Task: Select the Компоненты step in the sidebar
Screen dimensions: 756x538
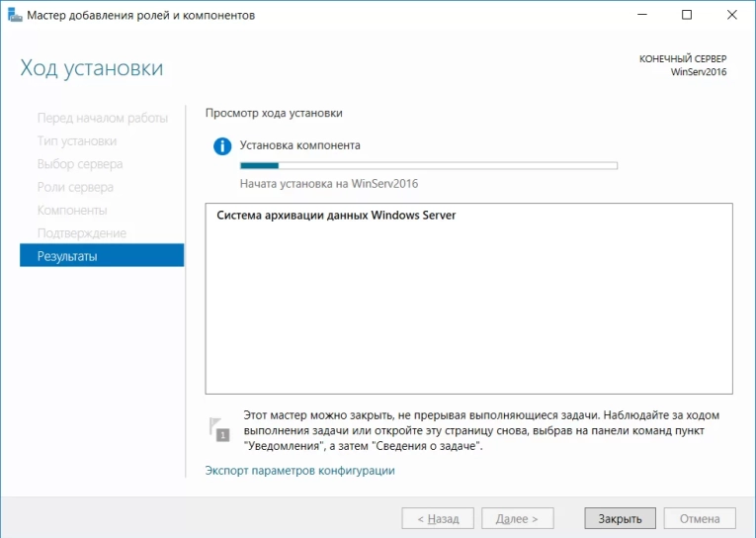Action: coord(72,210)
